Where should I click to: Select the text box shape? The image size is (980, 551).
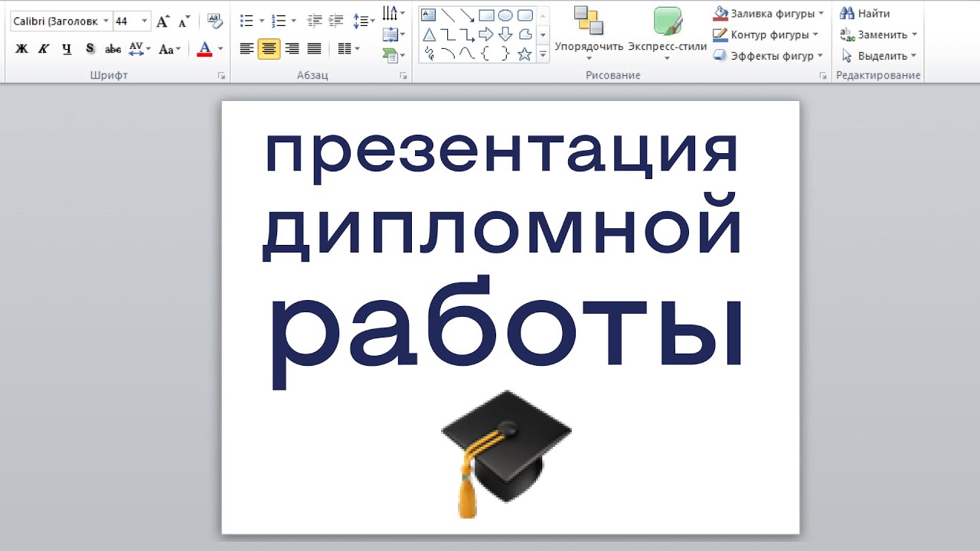(429, 15)
